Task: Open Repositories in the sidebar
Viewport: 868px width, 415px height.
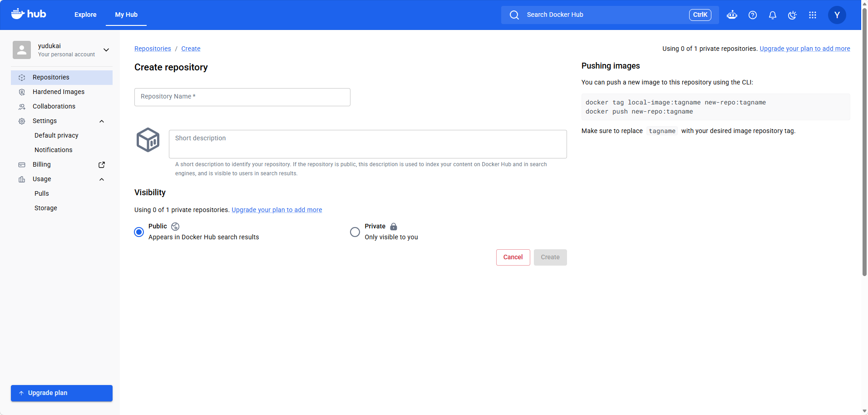Action: click(x=62, y=78)
